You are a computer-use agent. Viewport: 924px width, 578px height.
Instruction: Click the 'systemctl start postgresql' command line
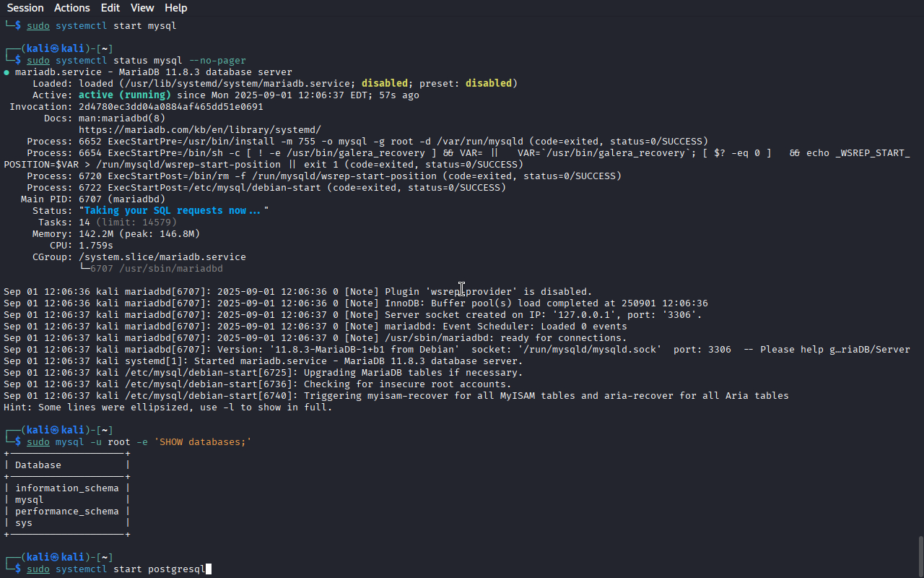(x=116, y=569)
